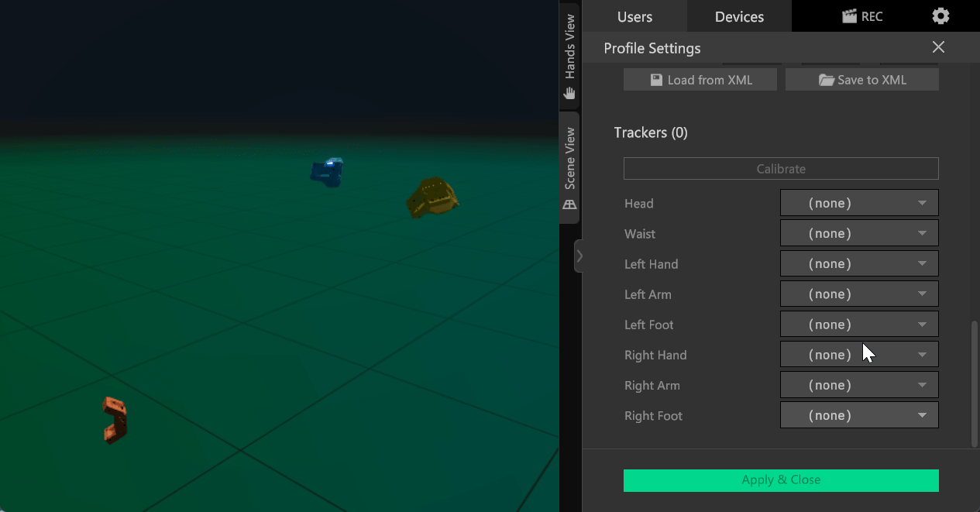The width and height of the screenshot is (980, 512).
Task: Open the Head tracker dropdown
Action: tap(859, 203)
